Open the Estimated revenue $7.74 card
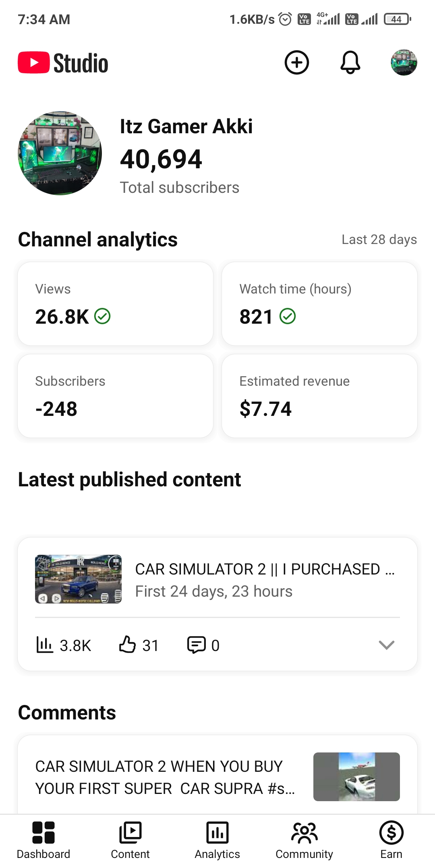435x868 pixels. (319, 396)
